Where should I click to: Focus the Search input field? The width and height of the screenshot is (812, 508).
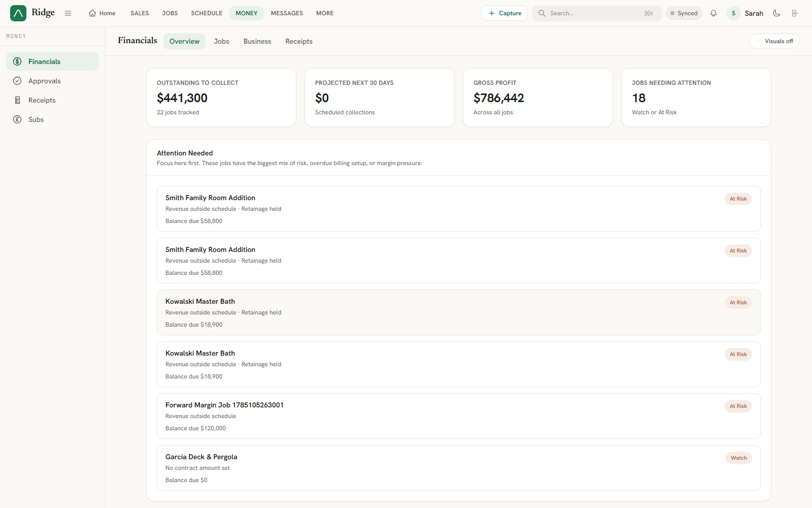click(x=596, y=13)
